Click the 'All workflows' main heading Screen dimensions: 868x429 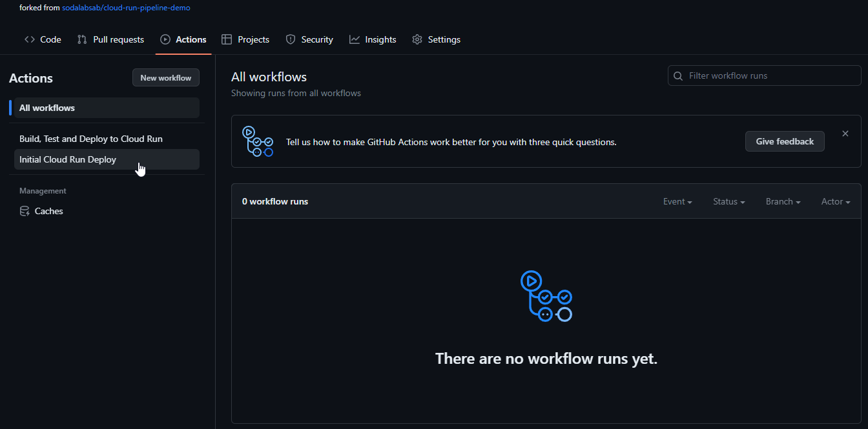(269, 77)
